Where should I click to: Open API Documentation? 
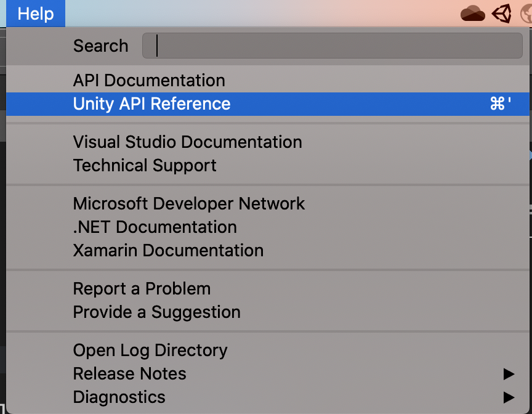[x=149, y=80]
